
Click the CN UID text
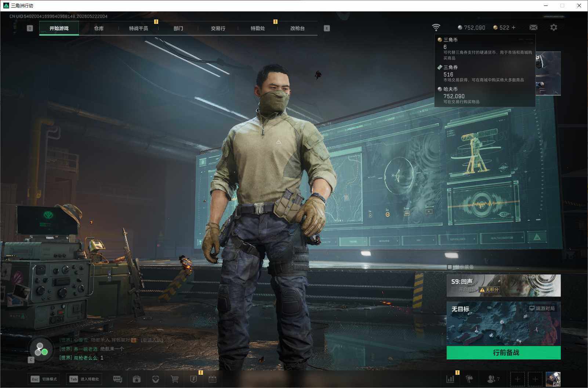coord(58,17)
